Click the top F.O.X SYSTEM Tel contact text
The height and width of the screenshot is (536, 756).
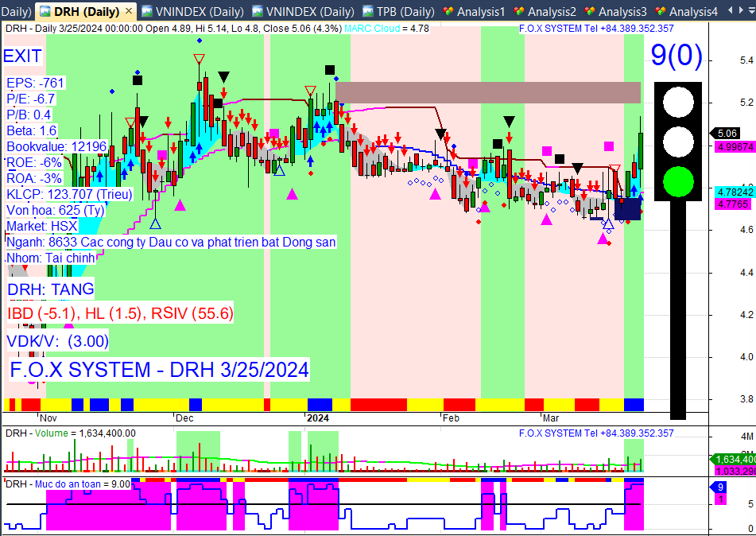tap(596, 29)
